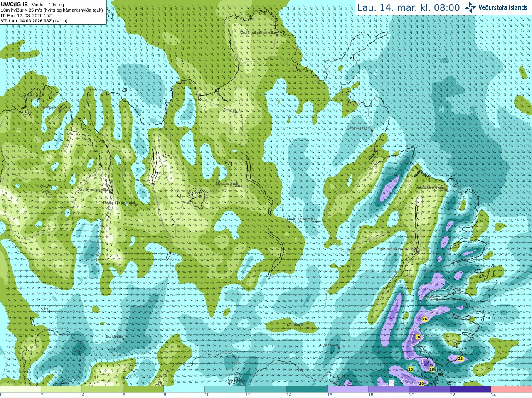Pick the 12–14 m/s teal legend swatch
This screenshot has width=532, height=398.
point(266,389)
